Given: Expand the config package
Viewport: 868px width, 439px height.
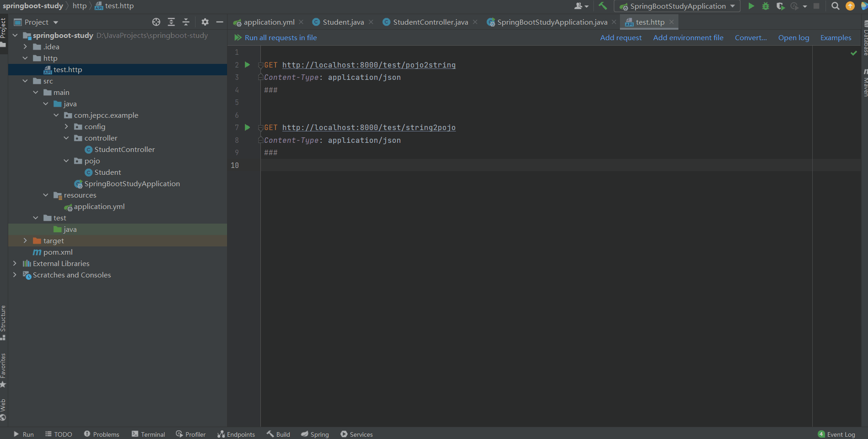Looking at the screenshot, I should click(66, 126).
